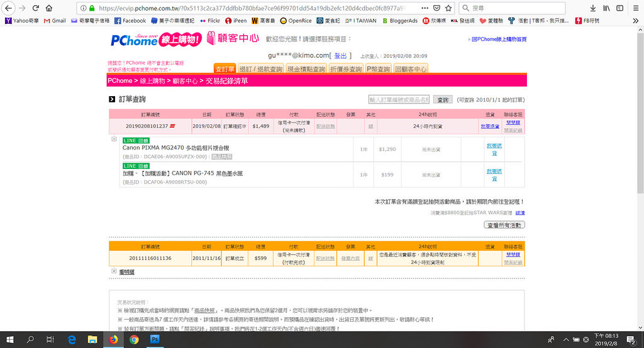Screen dimensions: 644x348
Task: Select the 查訂單 tab
Action: click(225, 69)
